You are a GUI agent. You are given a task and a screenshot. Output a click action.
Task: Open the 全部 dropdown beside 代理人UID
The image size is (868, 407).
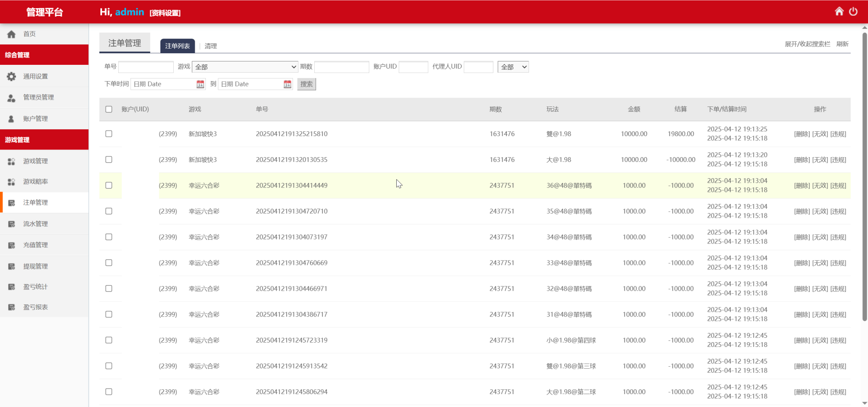click(x=513, y=67)
